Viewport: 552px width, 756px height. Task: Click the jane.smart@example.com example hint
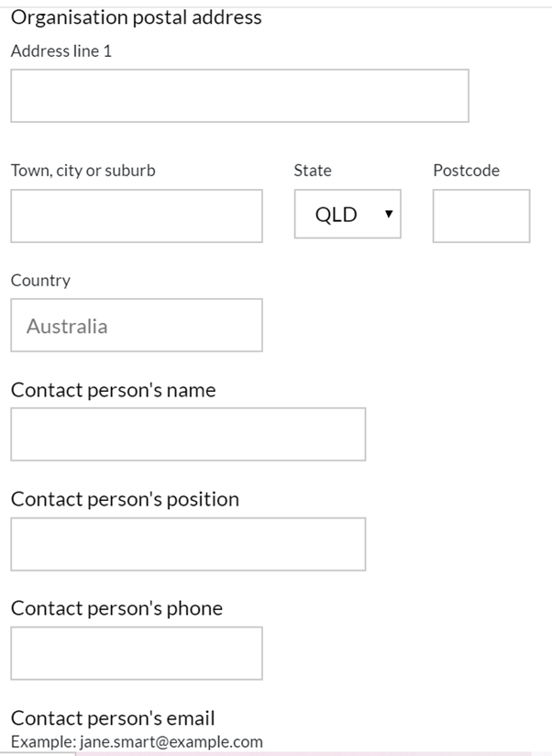171,741
